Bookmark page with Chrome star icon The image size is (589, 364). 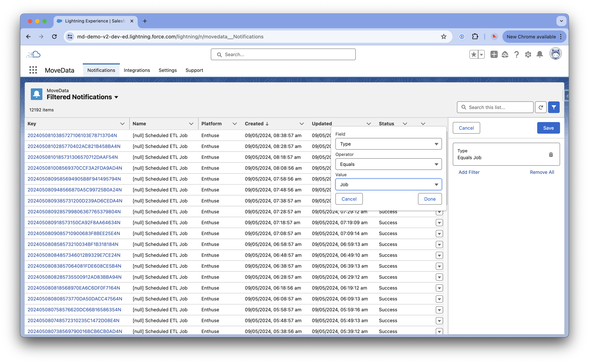[443, 37]
